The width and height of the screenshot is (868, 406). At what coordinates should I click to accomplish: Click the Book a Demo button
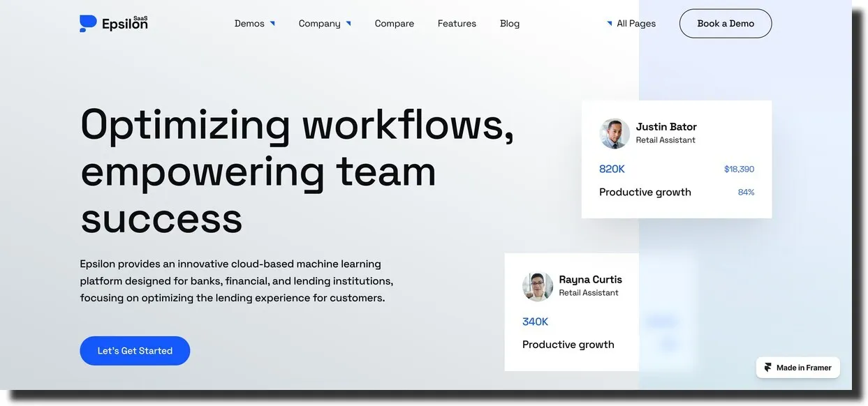click(726, 24)
